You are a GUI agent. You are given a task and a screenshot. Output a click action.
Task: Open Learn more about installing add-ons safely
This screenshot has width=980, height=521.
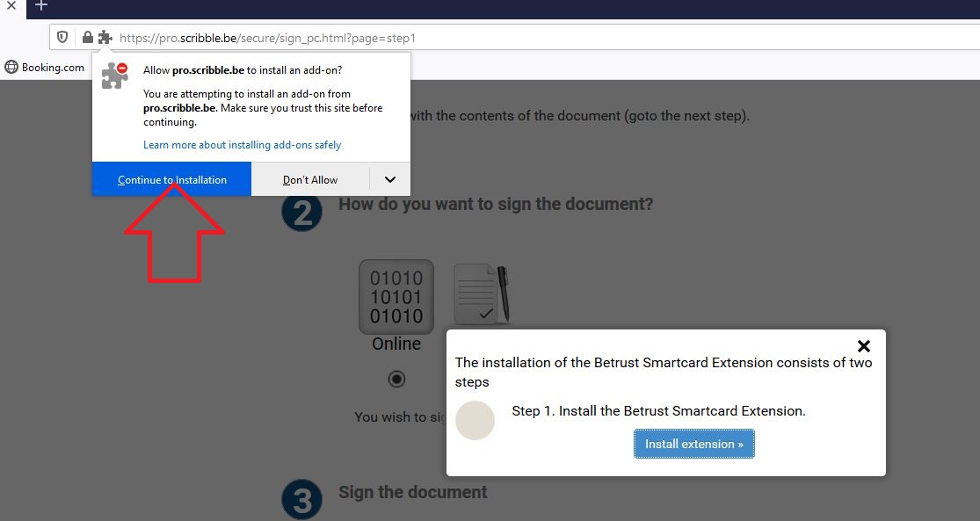[242, 145]
